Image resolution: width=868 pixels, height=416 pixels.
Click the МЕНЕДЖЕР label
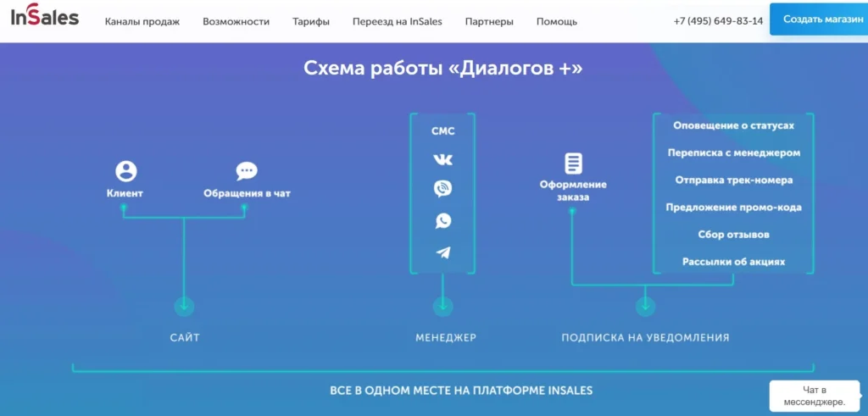point(446,337)
